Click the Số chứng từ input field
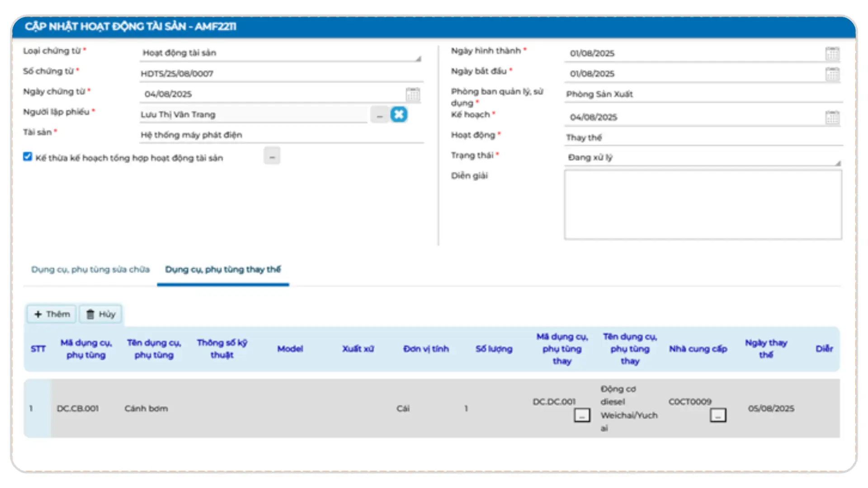This screenshot has width=868, height=488. pyautogui.click(x=280, y=74)
